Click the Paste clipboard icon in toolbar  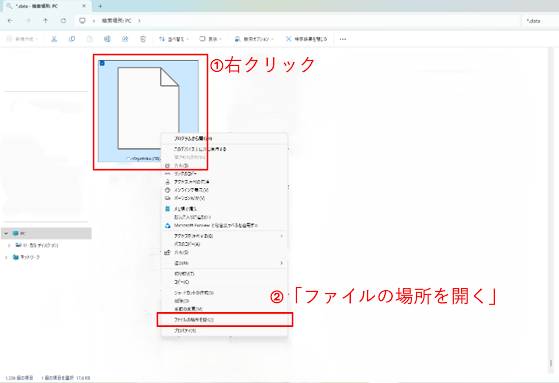89,39
